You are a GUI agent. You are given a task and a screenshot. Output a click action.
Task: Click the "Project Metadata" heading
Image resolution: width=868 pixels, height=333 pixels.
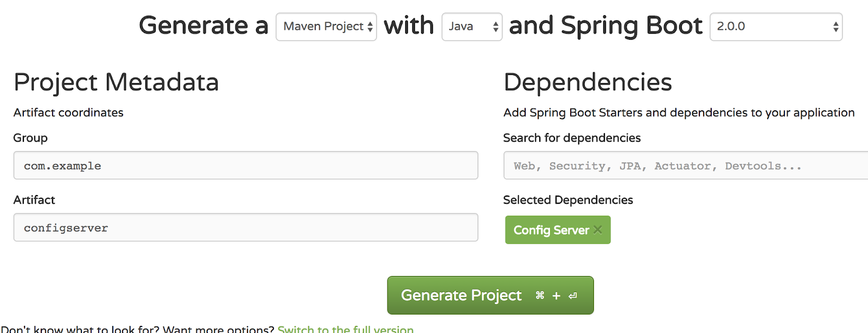116,83
